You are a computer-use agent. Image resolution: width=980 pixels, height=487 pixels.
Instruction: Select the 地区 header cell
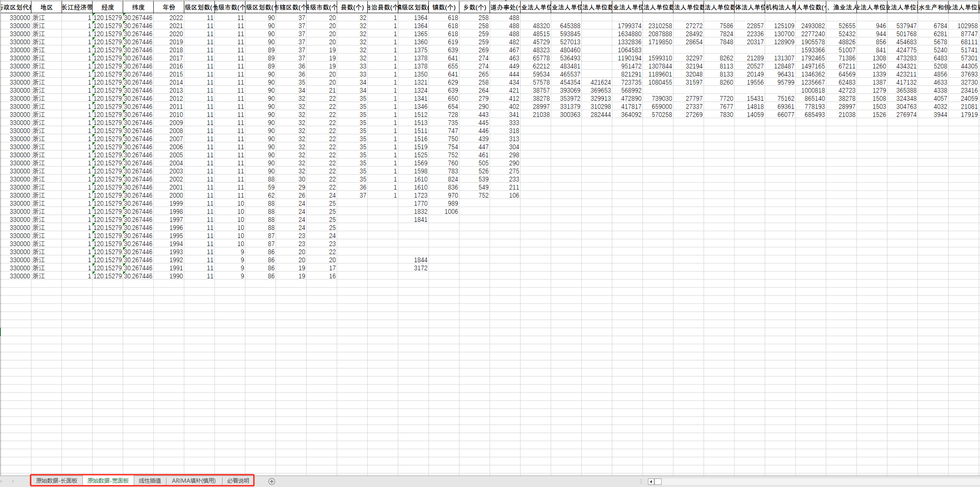click(x=46, y=7)
